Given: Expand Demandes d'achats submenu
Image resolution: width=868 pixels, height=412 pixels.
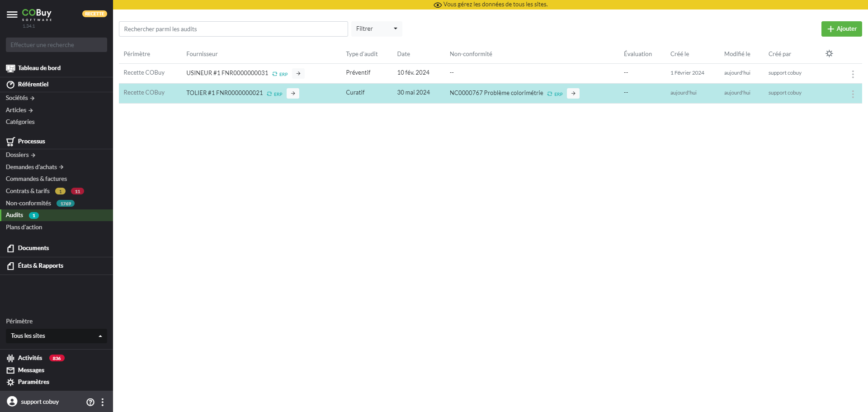Looking at the screenshot, I should point(34,167).
